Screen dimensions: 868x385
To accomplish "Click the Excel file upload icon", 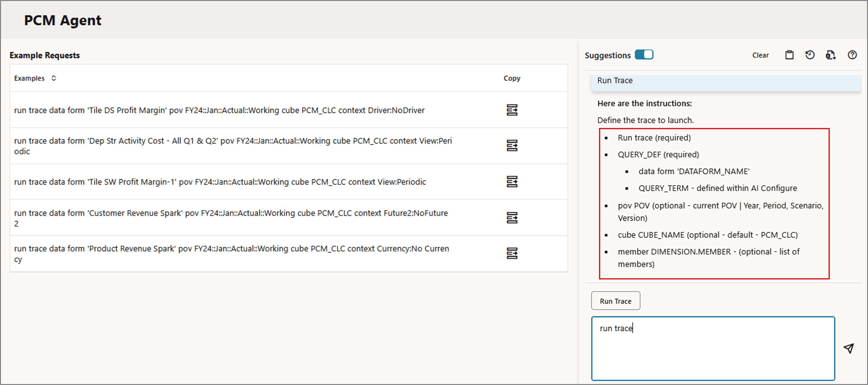I will 831,55.
